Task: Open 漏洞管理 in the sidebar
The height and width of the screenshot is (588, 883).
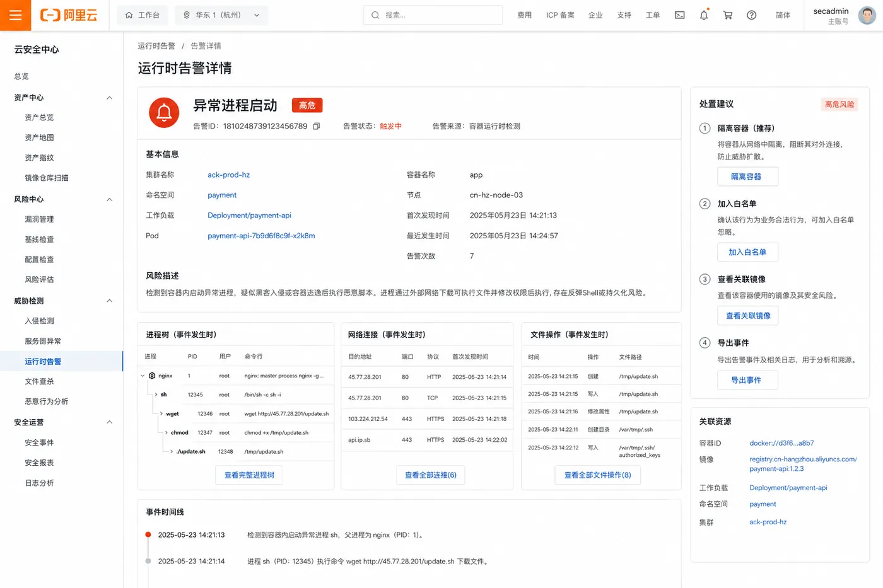Action: [39, 219]
